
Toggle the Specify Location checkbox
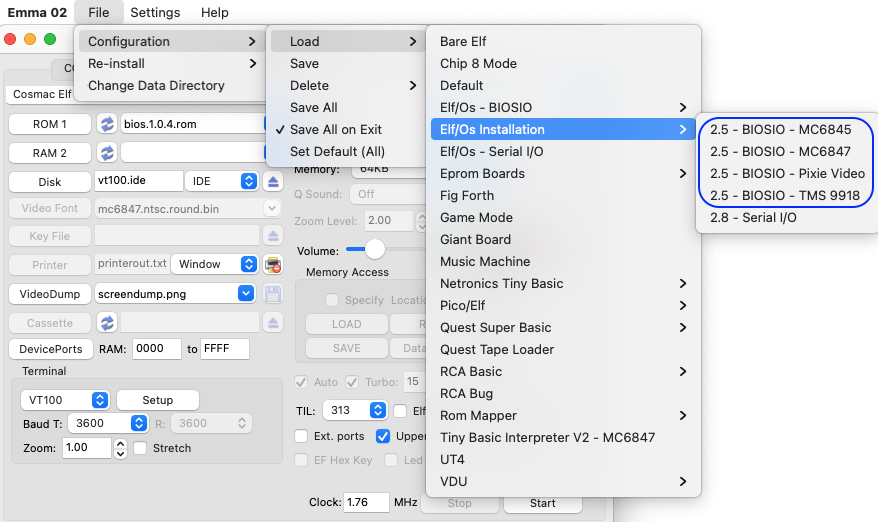click(332, 300)
